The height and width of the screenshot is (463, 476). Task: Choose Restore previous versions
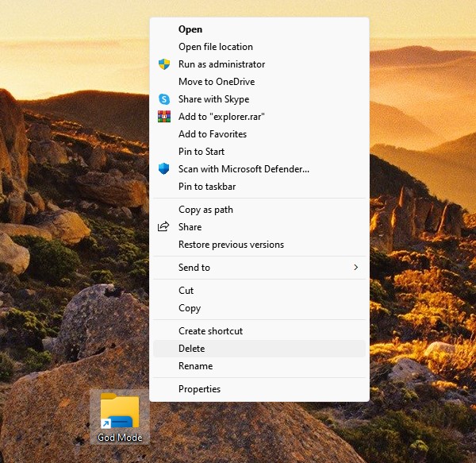pyautogui.click(x=259, y=245)
